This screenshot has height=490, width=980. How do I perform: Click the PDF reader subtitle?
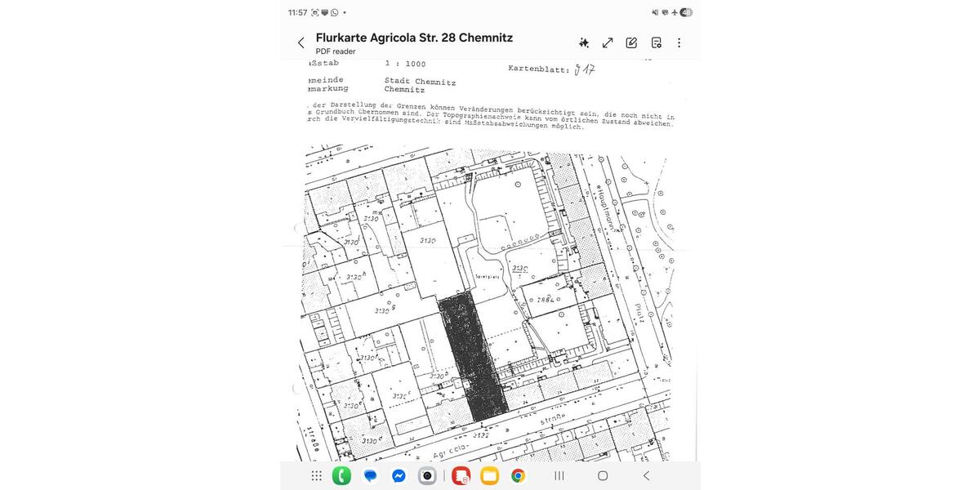[x=336, y=51]
